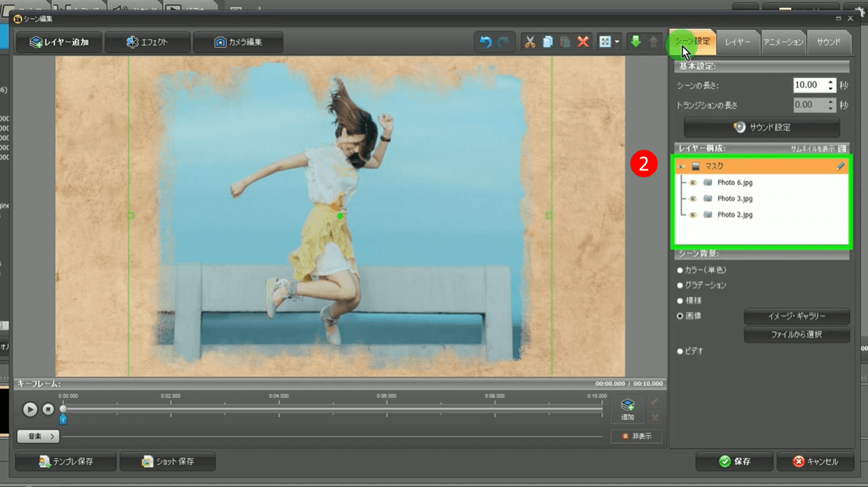
Task: Click the イメージ・ギャラリー button
Action: pyautogui.click(x=796, y=317)
